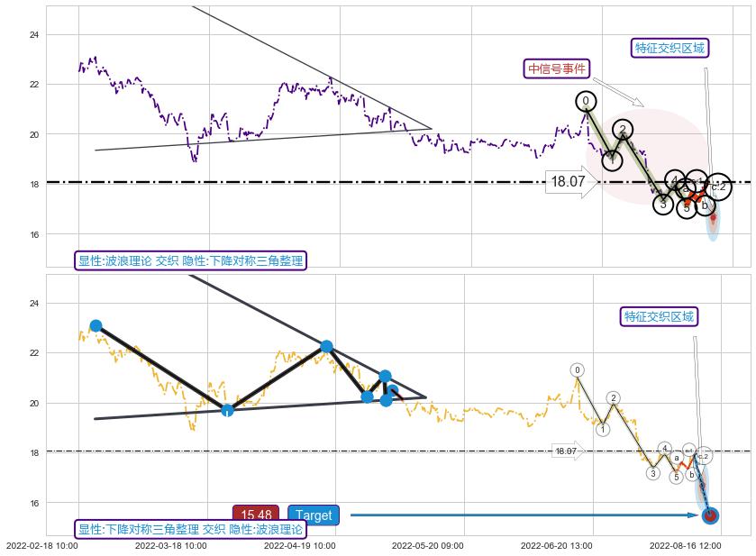The height and width of the screenshot is (556, 756).
Task: Click 特征交织区域 label in lower chart
Action: (659, 316)
